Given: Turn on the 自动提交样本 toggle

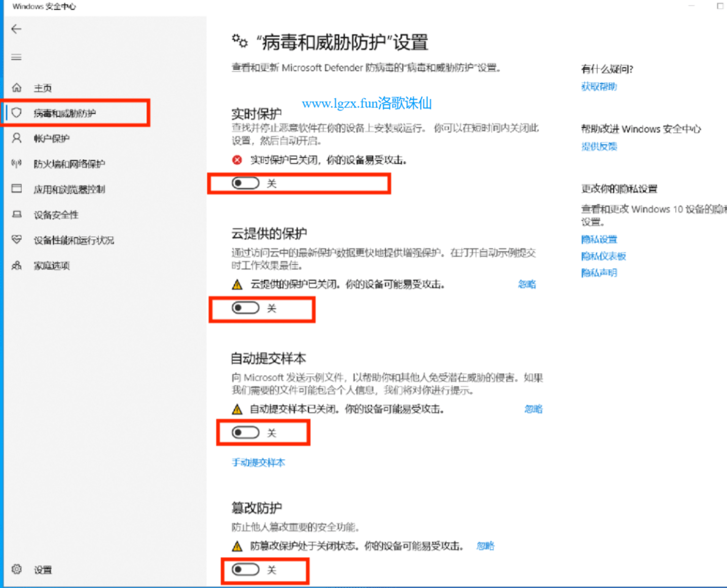Looking at the screenshot, I should [245, 432].
